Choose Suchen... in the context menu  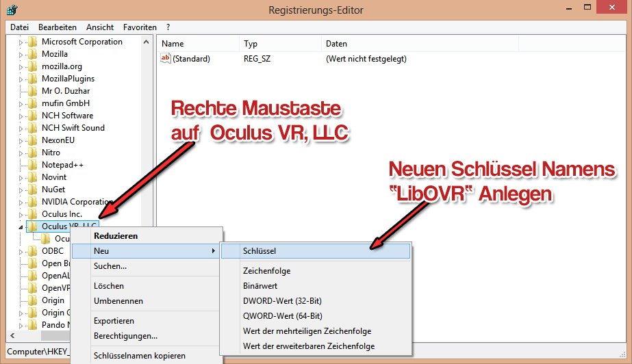tap(146, 266)
